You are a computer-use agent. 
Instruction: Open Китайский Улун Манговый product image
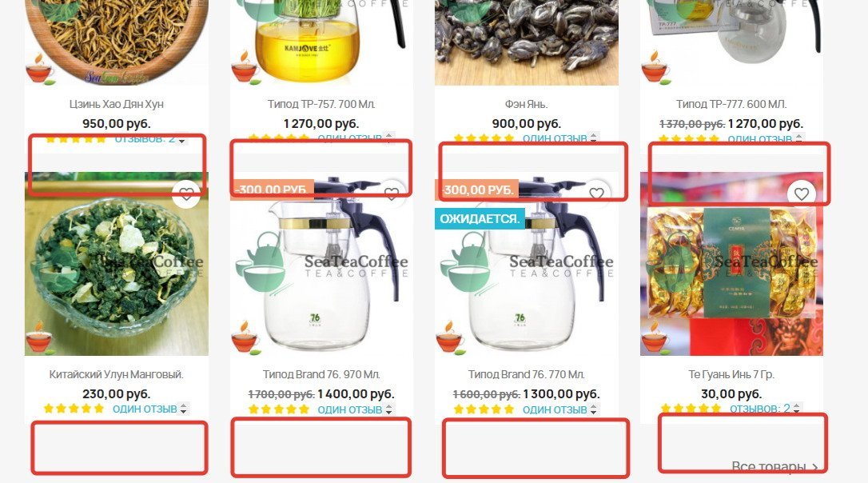116,264
